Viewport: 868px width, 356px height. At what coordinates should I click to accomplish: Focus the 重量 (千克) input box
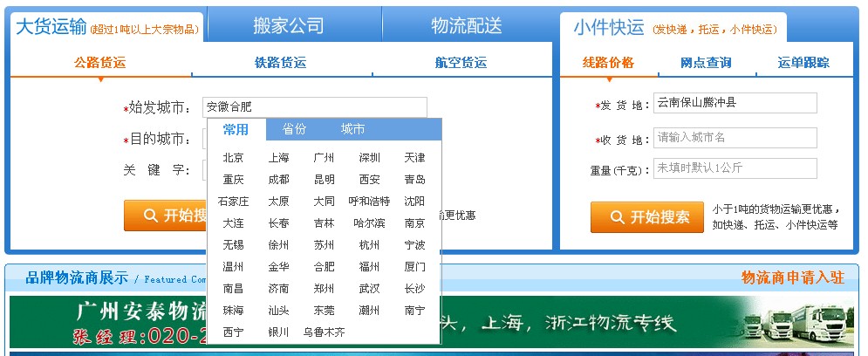point(735,168)
